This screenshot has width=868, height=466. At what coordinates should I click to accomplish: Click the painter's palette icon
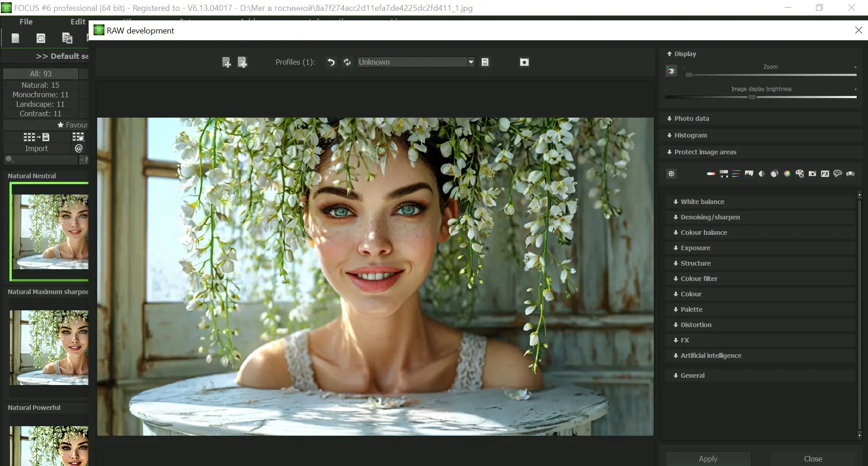click(800, 174)
